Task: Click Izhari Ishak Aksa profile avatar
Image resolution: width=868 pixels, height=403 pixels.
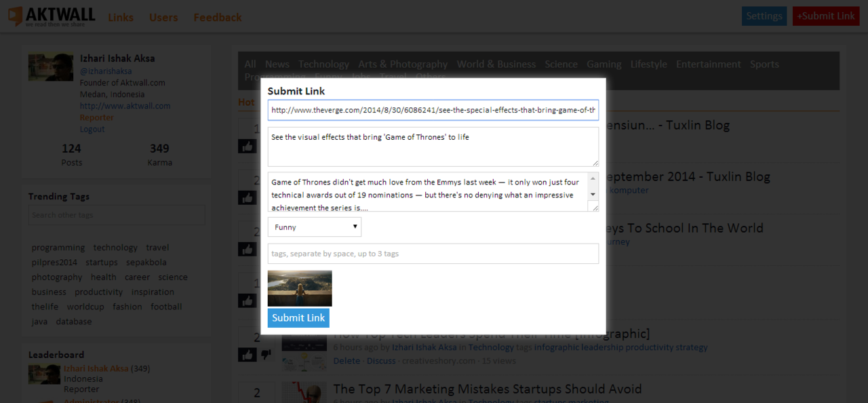Action: (x=50, y=67)
